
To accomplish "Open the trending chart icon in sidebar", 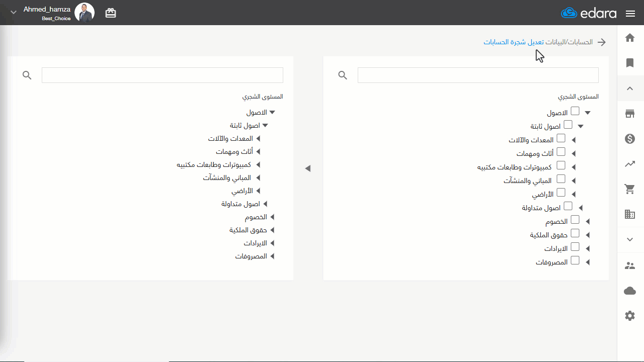I will 630,164.
